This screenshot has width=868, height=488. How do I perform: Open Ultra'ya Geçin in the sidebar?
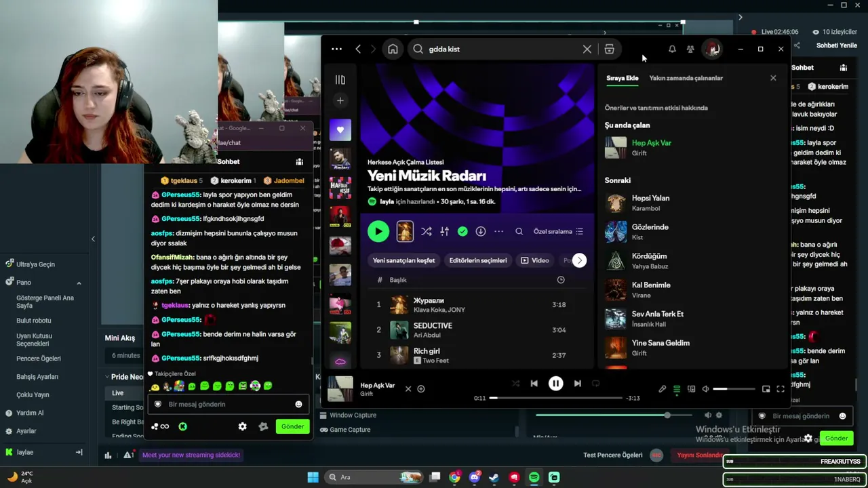pos(35,264)
